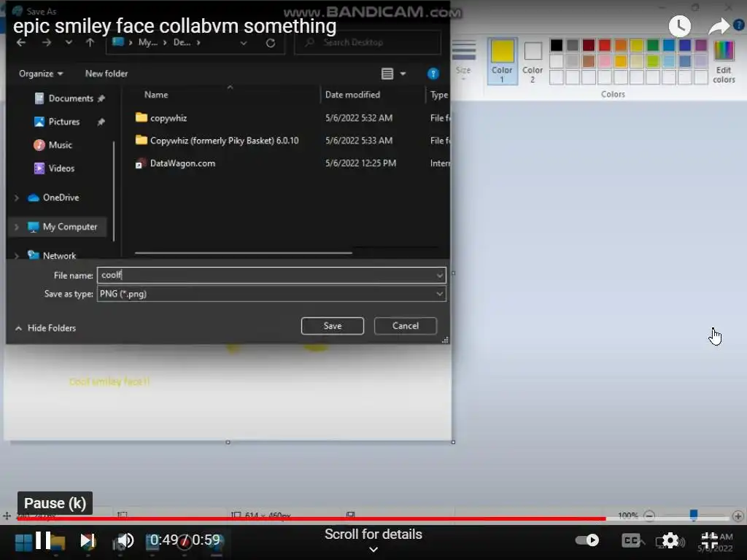Viewport: 747px width, 560px height.
Task: Toggle the autoplay switch
Action: click(x=587, y=540)
